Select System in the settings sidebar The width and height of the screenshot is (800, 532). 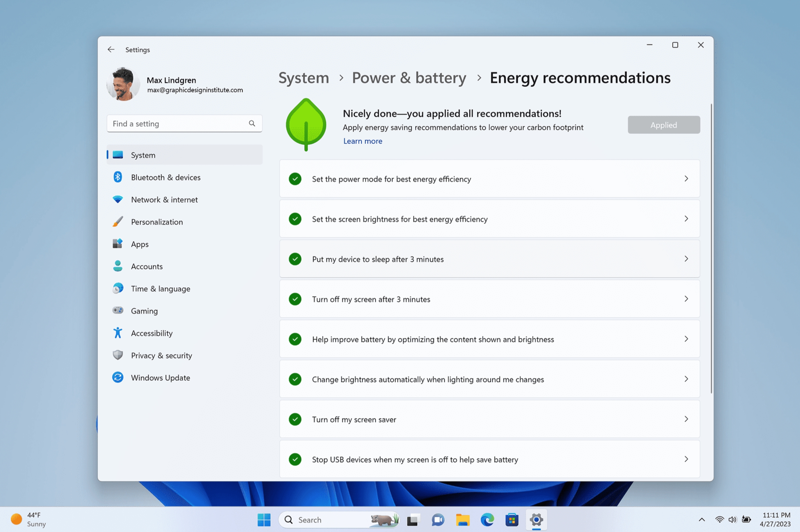point(143,155)
